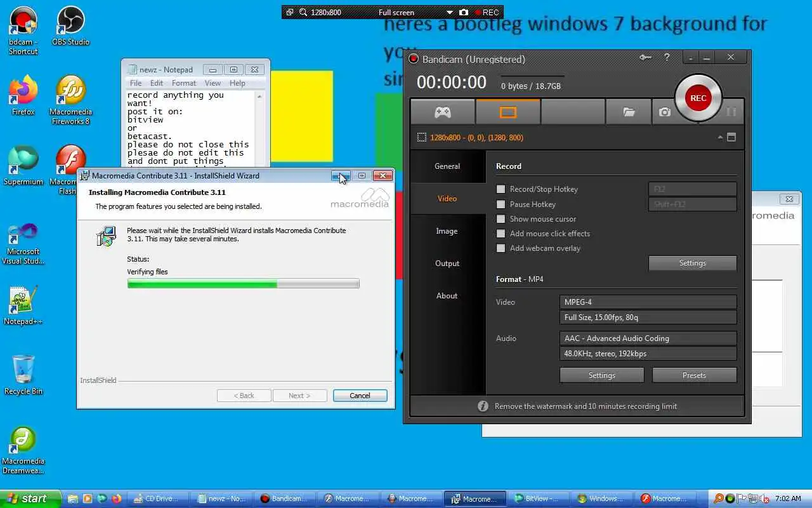Click Settings button under Record section
The height and width of the screenshot is (508, 812).
click(x=693, y=263)
